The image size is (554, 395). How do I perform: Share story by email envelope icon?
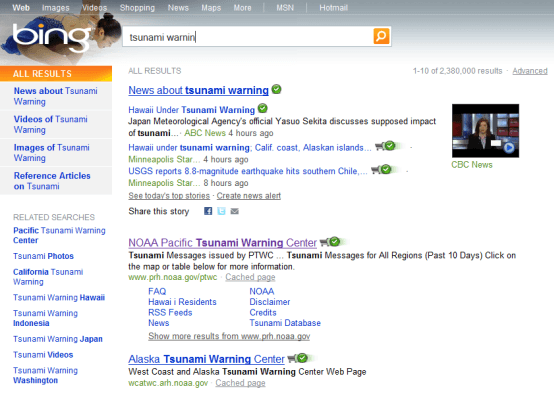click(x=235, y=211)
